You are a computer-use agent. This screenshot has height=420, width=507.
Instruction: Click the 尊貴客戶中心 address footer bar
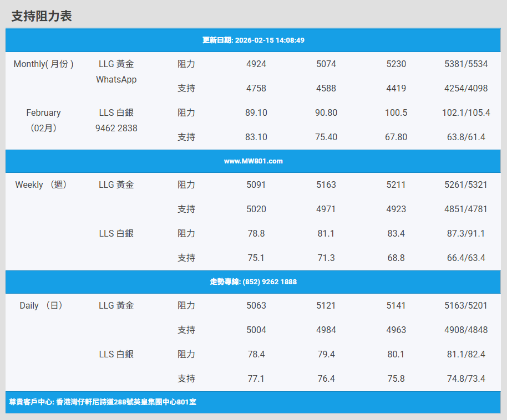[x=103, y=402]
